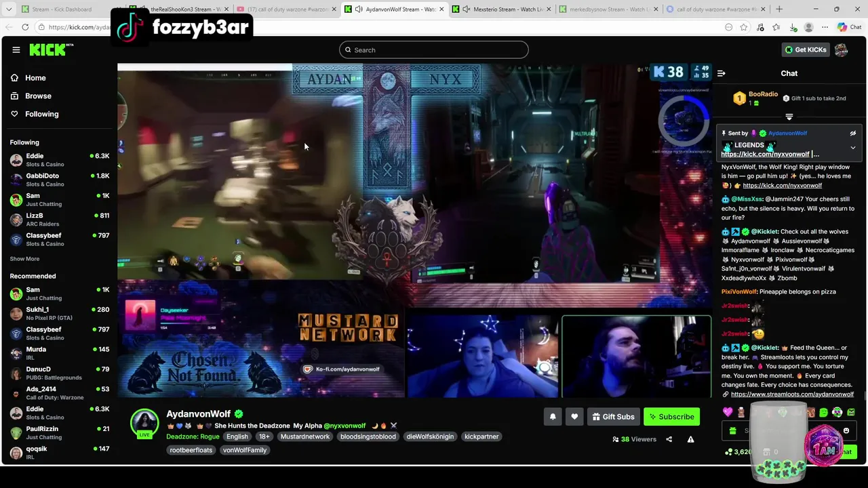The height and width of the screenshot is (488, 868).
Task: Click the green Kick channel points icon
Action: [728, 451]
